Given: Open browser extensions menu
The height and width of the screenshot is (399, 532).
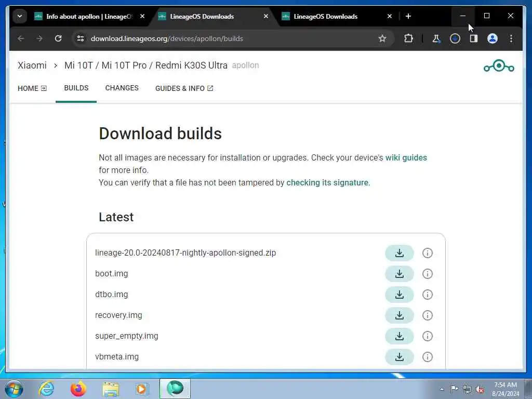Looking at the screenshot, I should click(408, 38).
